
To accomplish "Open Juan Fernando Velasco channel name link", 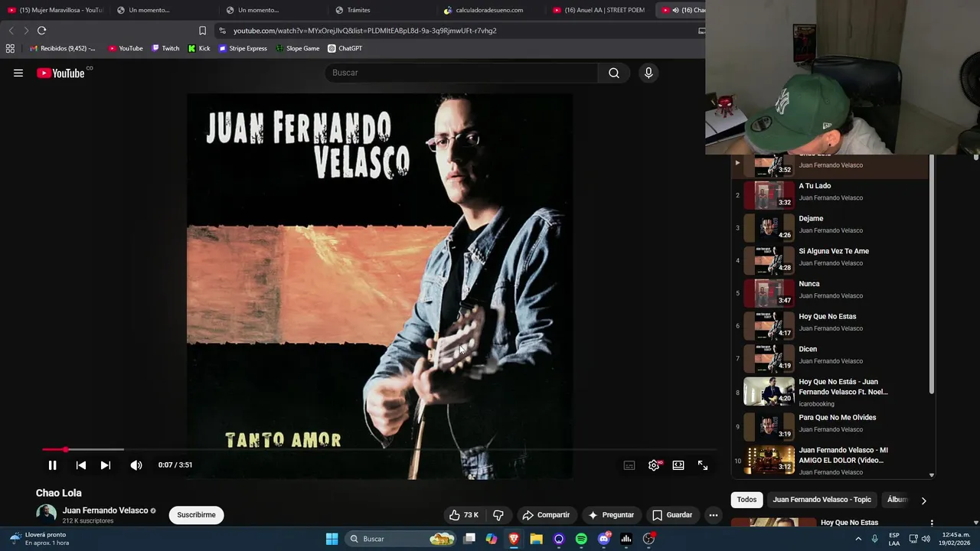I will pyautogui.click(x=105, y=510).
